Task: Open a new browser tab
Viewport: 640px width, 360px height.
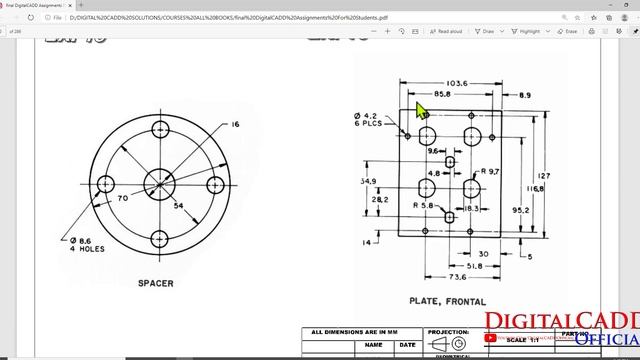Action: click(81, 5)
